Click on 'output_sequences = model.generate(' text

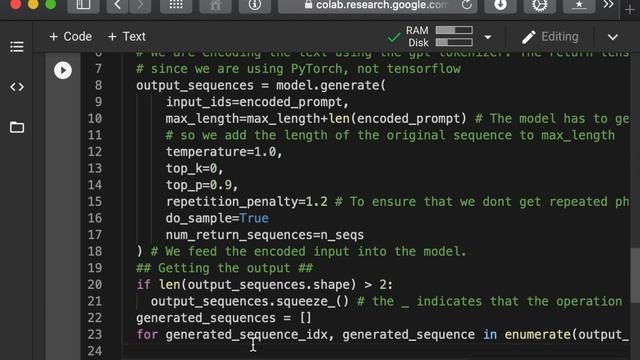261,85
